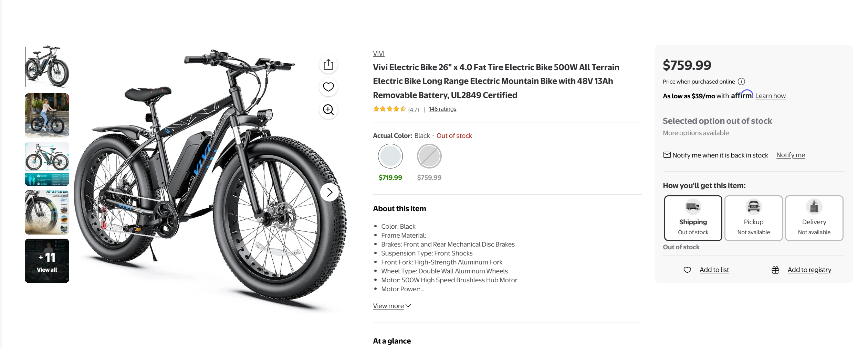
Task: Click the Notify me link
Action: tap(790, 155)
